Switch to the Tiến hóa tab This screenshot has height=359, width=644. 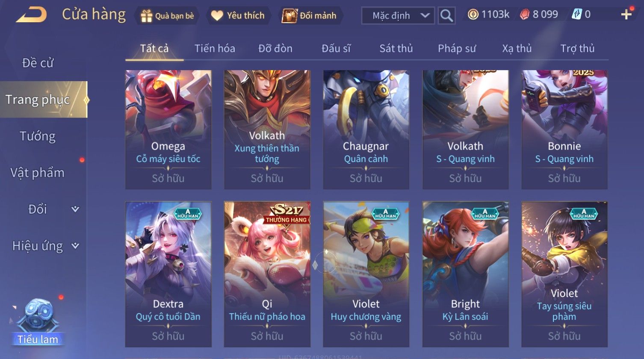[215, 48]
